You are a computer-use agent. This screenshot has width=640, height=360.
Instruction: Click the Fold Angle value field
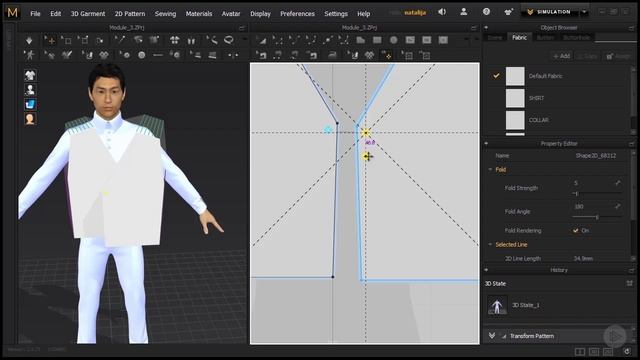pos(592,207)
